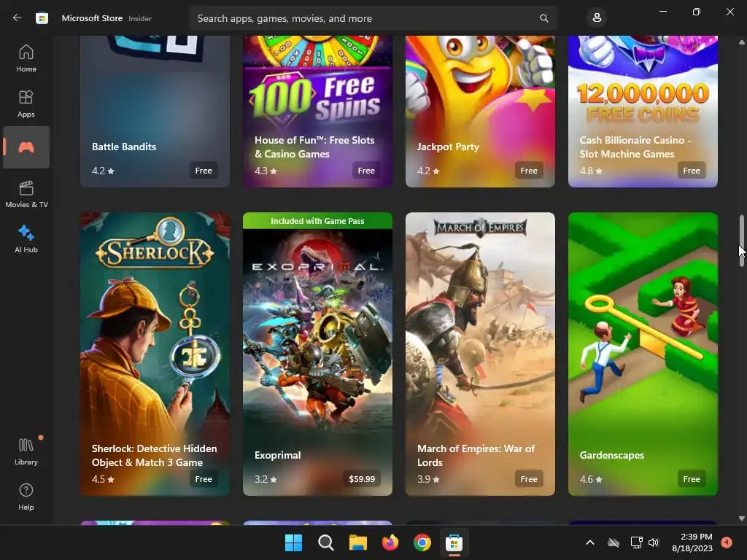
Task: Open the clock showing 2:39 PM
Action: pyautogui.click(x=692, y=542)
